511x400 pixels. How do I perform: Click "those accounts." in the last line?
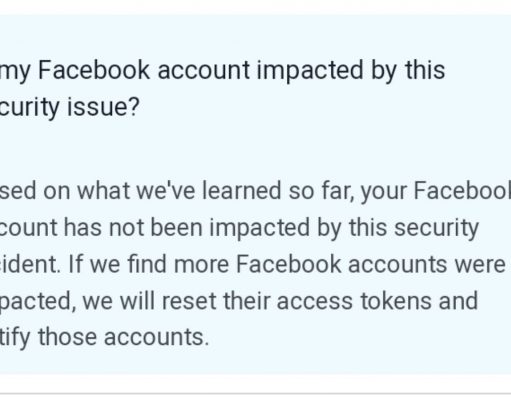click(124, 337)
